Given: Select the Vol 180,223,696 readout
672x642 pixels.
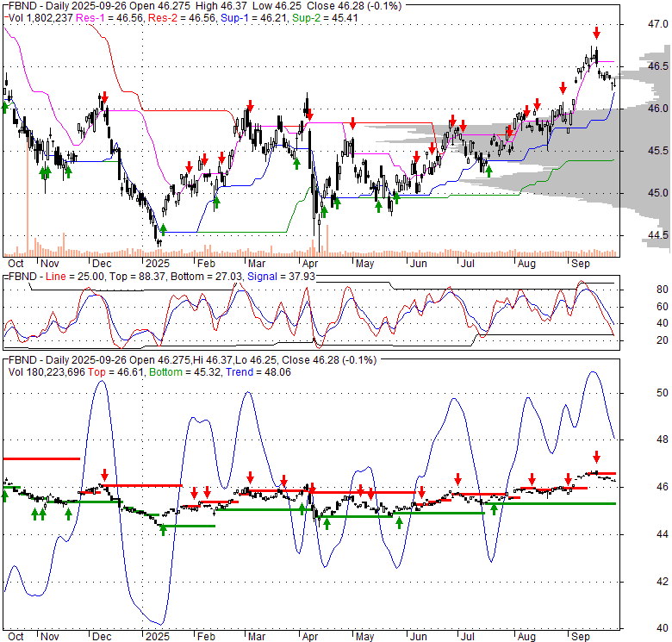Looking at the screenshot, I should [47, 372].
